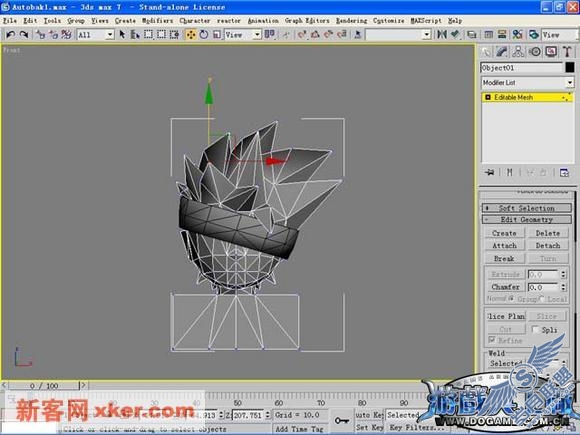Select the Select and Move tool
This screenshot has height=435, width=580.
[x=191, y=35]
